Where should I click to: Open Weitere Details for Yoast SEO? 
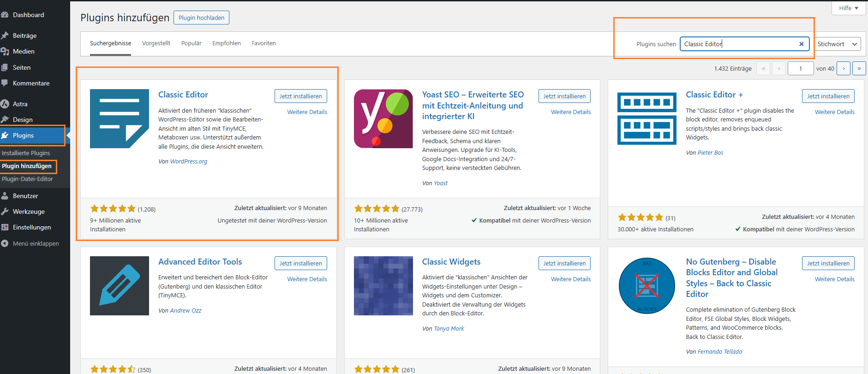tap(571, 112)
